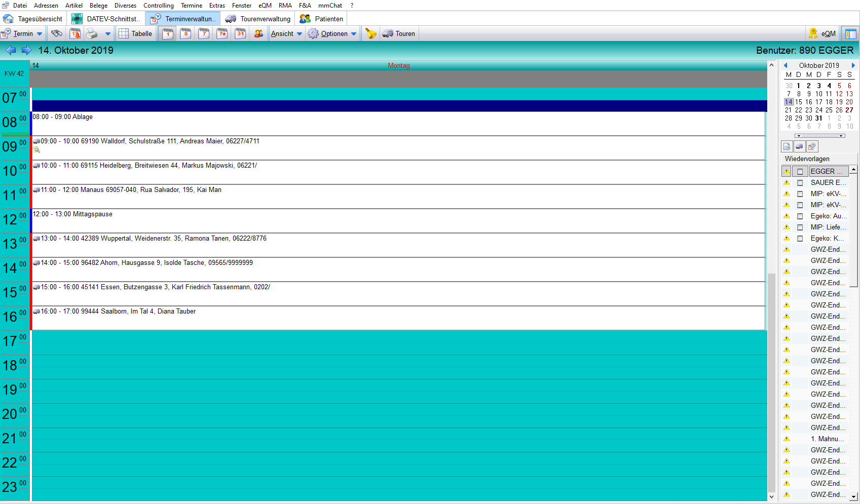Select the 5-day week view icon
Image resolution: width=860 pixels, height=504 pixels.
point(186,34)
